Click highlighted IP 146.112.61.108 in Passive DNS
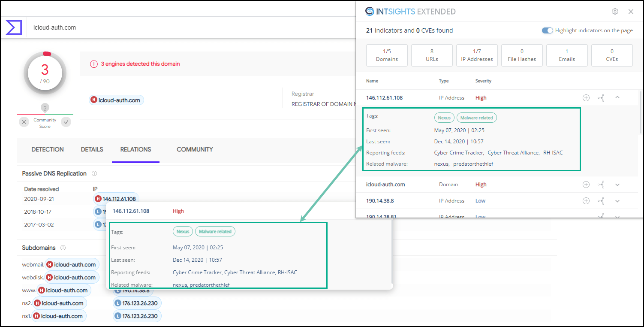This screenshot has width=644, height=327. [x=116, y=199]
